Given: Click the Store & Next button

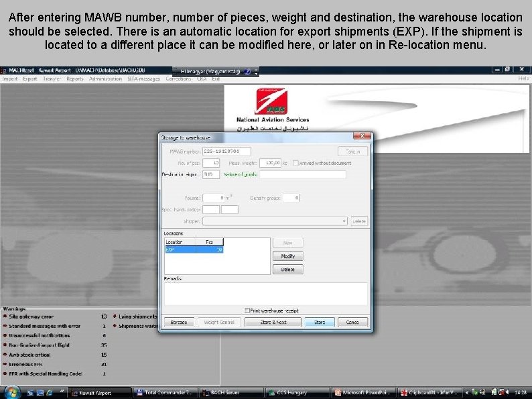Looking at the screenshot, I should pos(273,322).
